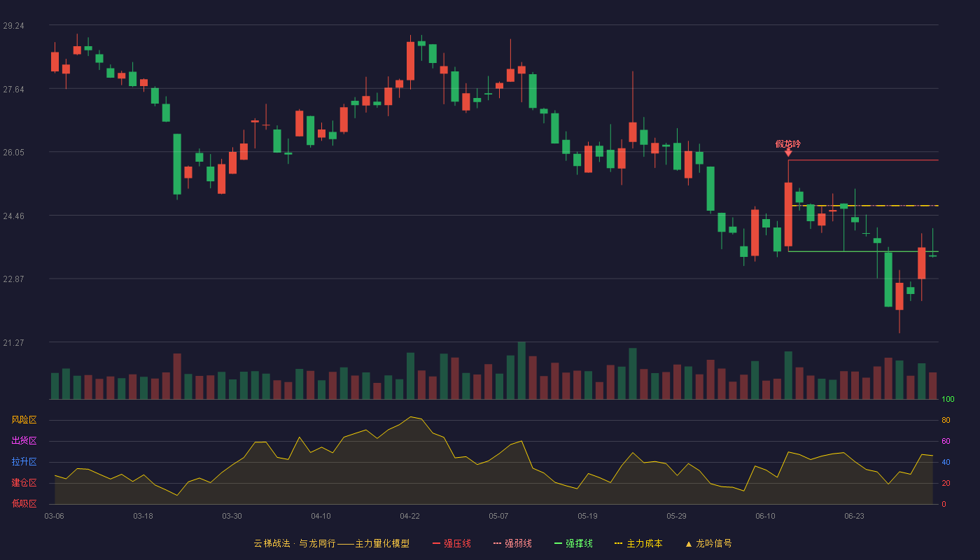Click the red horizontal pressure line right of 假龙吟

point(863,160)
